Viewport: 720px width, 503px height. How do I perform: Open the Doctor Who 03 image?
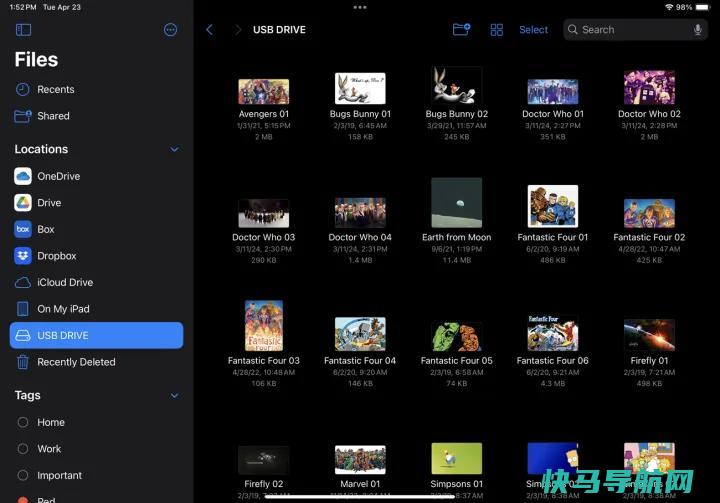[x=264, y=214]
